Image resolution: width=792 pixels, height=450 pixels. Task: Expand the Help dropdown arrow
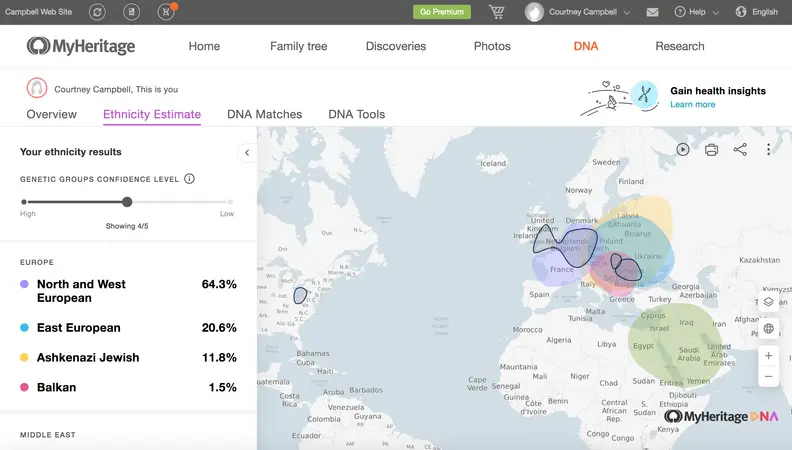pos(715,12)
